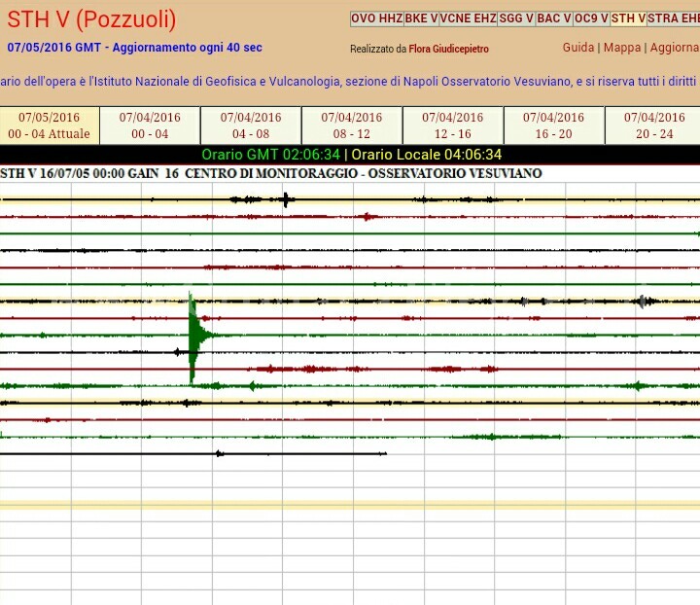Screen dimensions: 700x605
Task: Visit Flora Giudicepietro author link
Action: click(x=448, y=49)
